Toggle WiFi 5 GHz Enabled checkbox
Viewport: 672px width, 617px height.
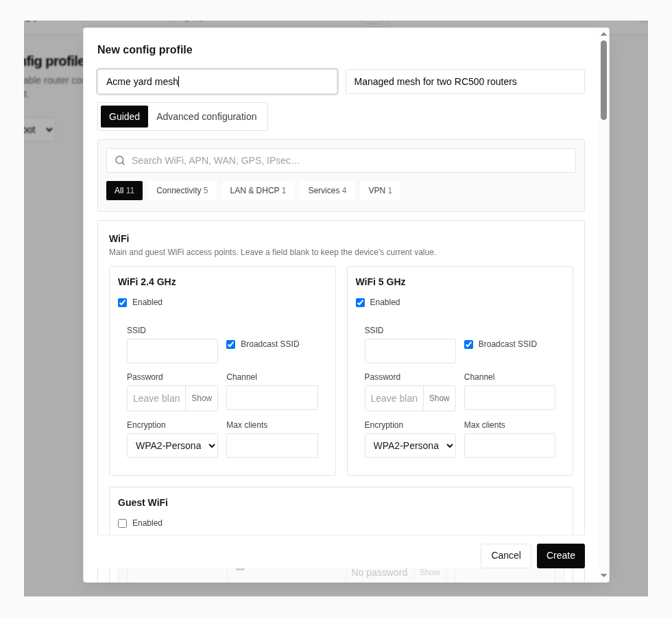point(361,302)
